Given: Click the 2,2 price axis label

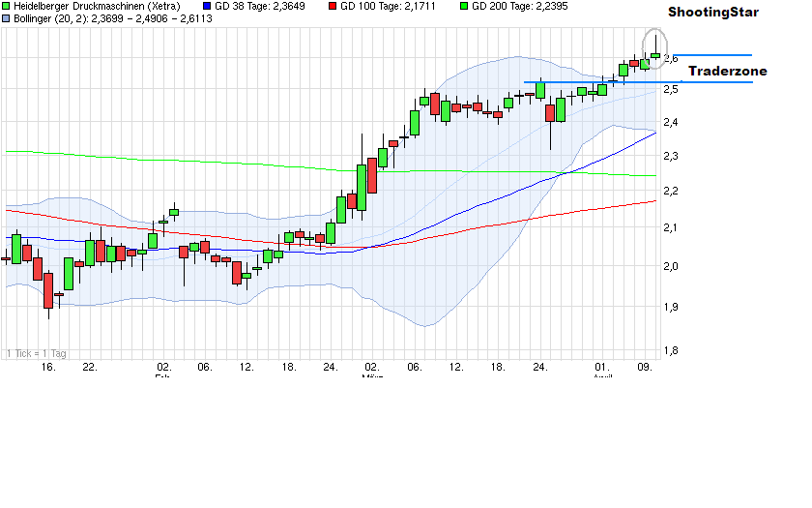Looking at the screenshot, I should (671, 192).
